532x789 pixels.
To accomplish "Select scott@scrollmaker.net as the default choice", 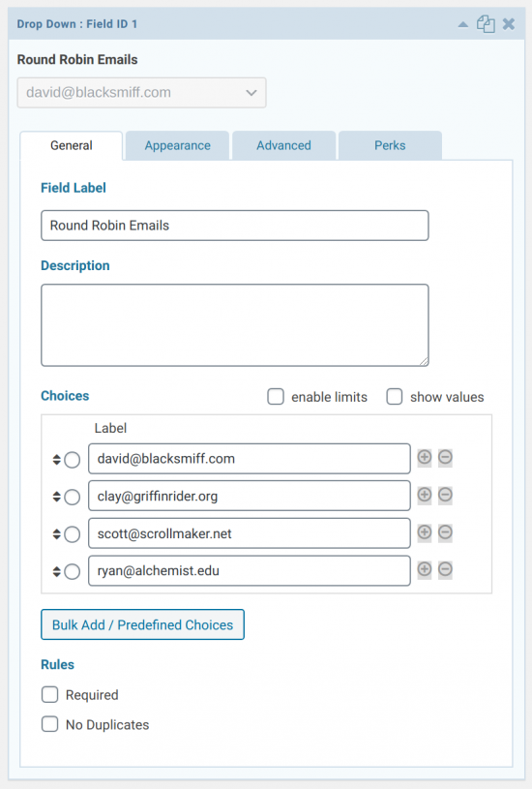I will tap(72, 534).
